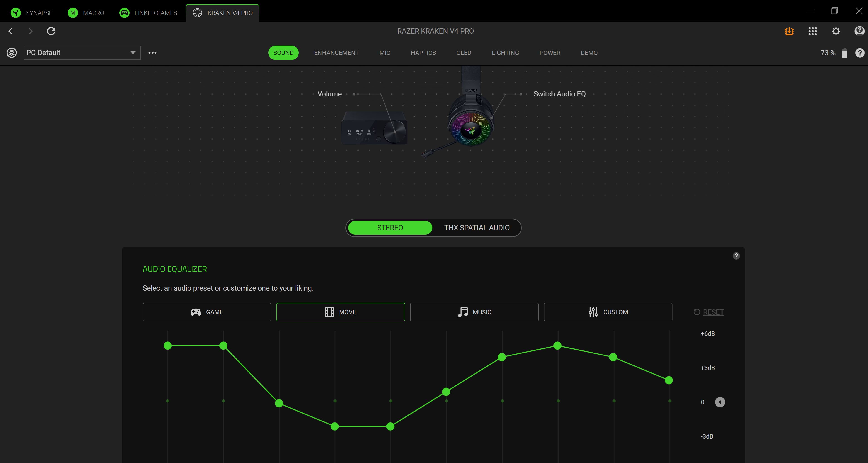The height and width of the screenshot is (463, 868).
Task: Click the refresh arrow icon
Action: (51, 31)
